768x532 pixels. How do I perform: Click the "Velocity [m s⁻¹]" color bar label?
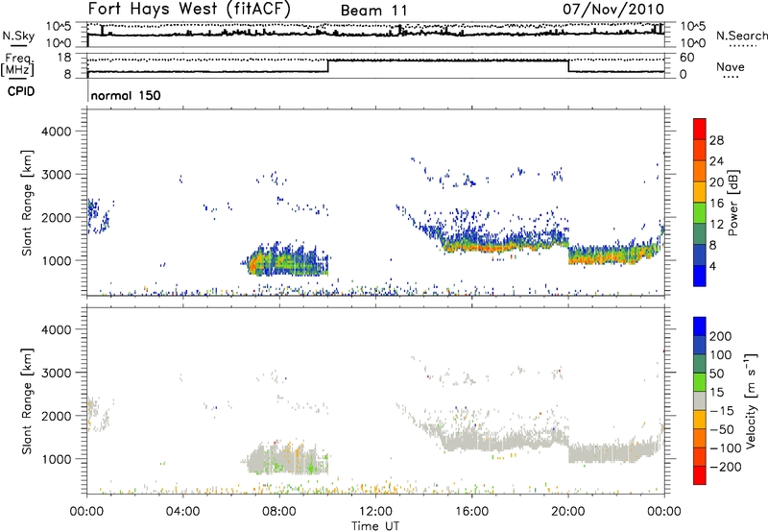751,400
